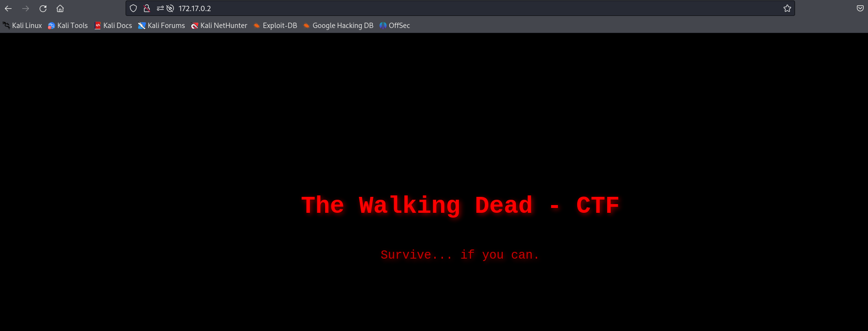Click the 172.17.0.2 address field

coord(435,8)
